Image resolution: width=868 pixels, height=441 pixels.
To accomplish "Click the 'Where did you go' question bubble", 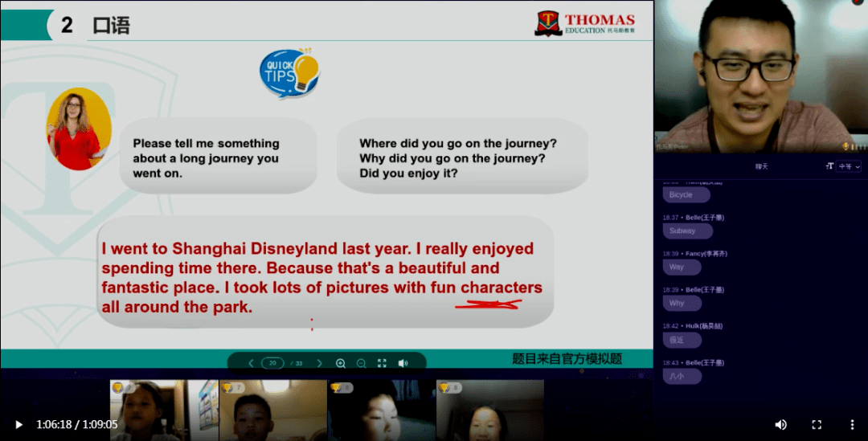I will pos(462,156).
